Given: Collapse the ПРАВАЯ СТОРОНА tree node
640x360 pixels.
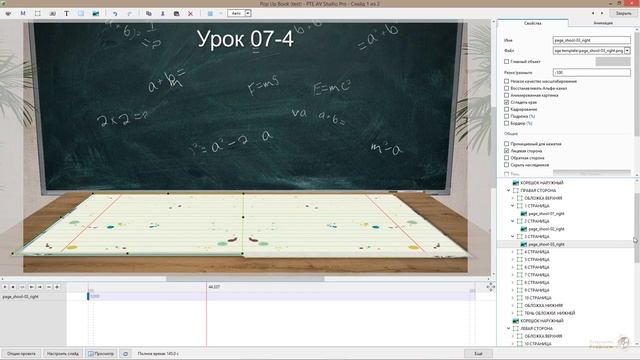Looking at the screenshot, I should pyautogui.click(x=509, y=191).
